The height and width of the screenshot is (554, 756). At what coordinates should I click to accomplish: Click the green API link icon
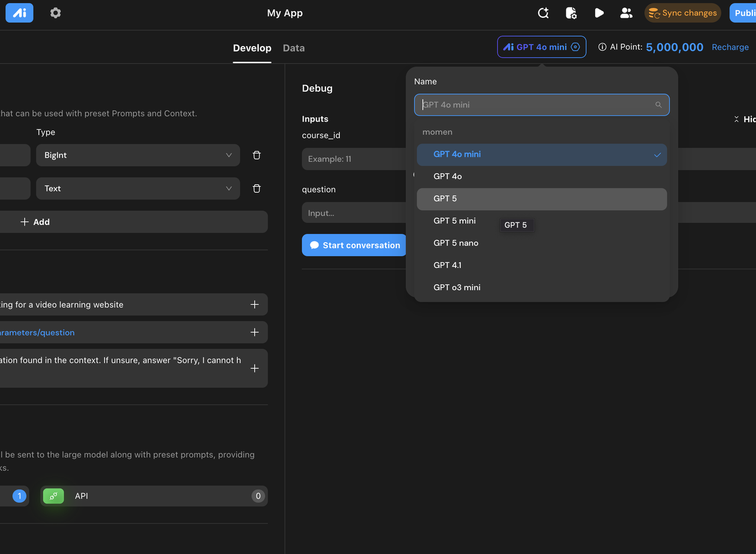click(x=53, y=496)
